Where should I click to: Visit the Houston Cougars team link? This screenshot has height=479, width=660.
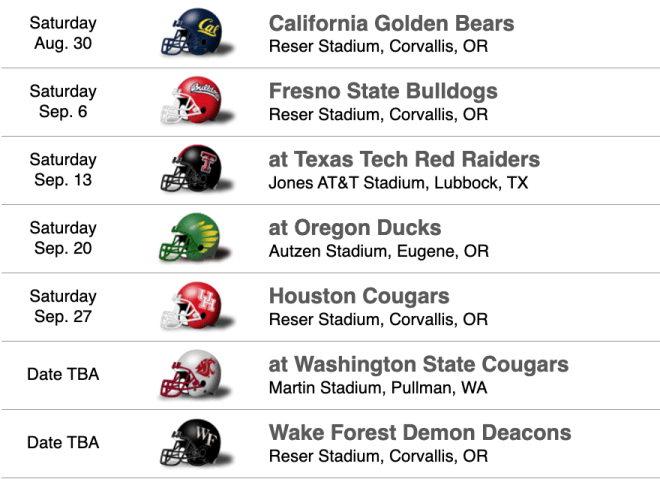click(359, 296)
